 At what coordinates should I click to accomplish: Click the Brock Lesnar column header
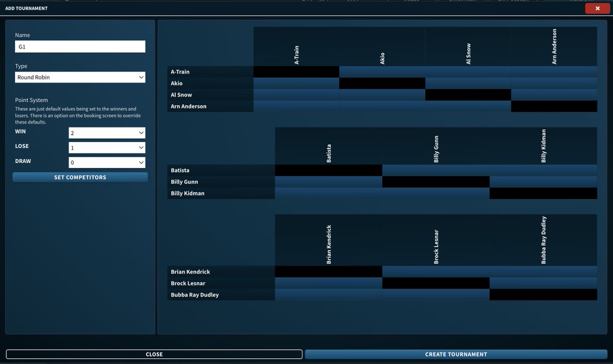point(436,240)
